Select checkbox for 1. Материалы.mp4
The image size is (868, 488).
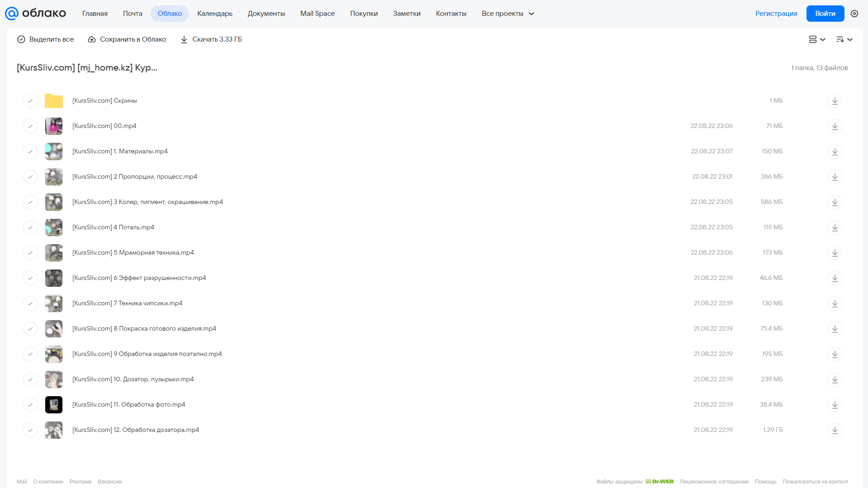click(30, 152)
